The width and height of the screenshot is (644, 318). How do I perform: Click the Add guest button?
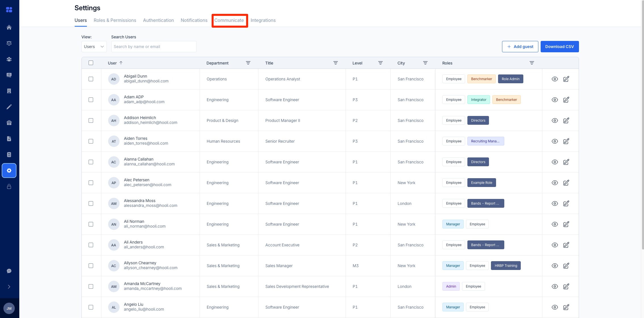tap(520, 47)
